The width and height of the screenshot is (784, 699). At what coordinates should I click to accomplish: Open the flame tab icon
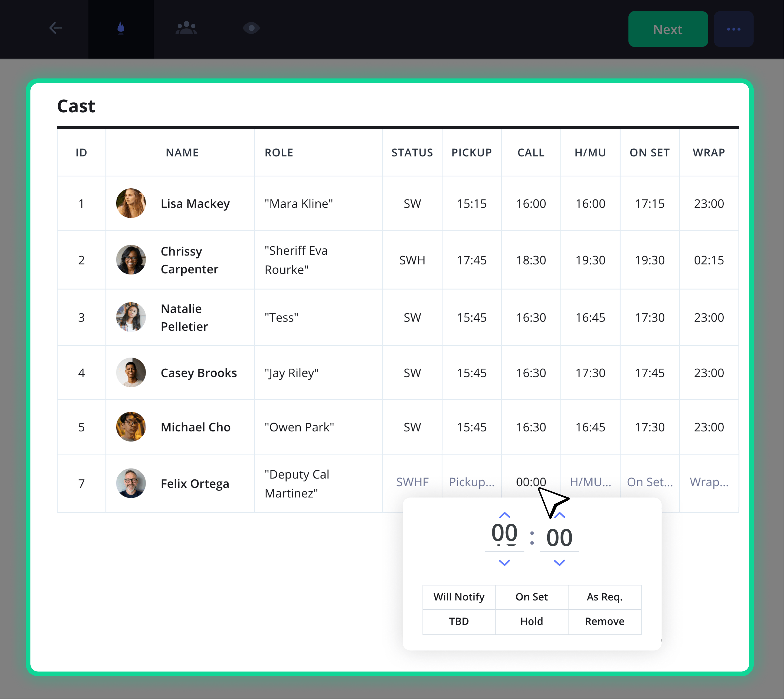tap(121, 28)
